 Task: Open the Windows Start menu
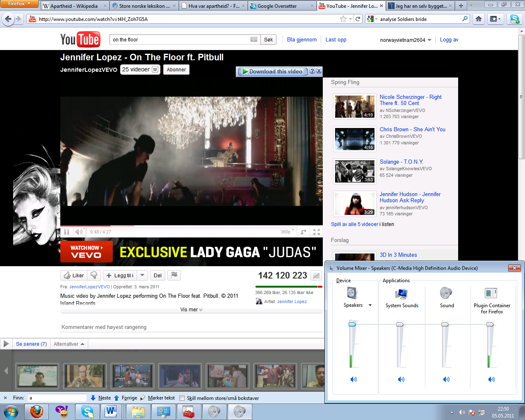click(x=11, y=411)
